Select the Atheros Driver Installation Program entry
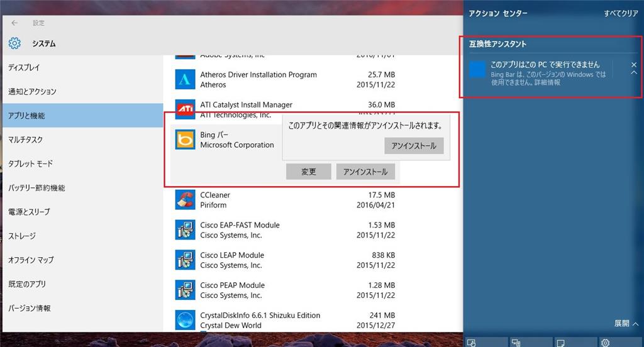This screenshot has width=644, height=347. point(285,79)
